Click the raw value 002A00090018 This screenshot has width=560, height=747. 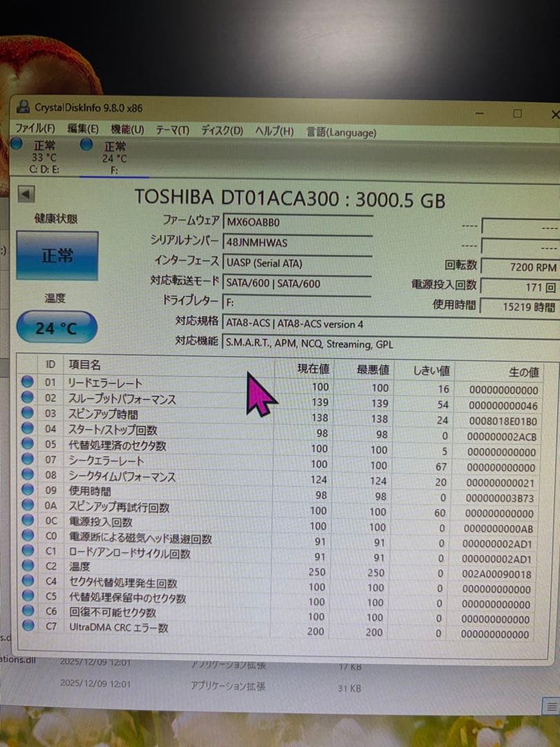(x=496, y=574)
